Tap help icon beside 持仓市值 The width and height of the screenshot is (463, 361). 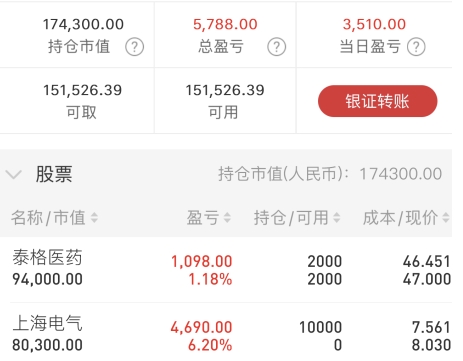(x=135, y=47)
